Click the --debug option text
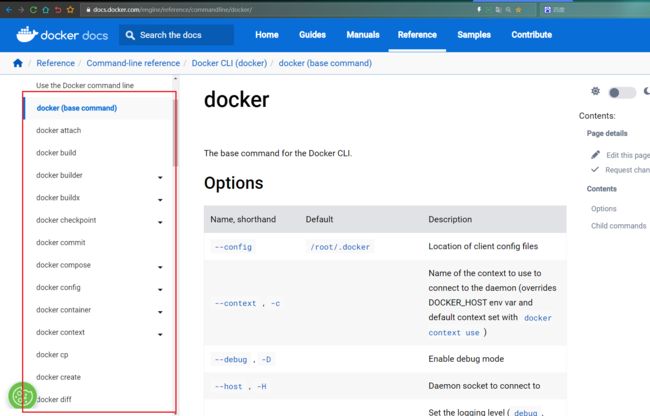650x416 pixels. 231,360
